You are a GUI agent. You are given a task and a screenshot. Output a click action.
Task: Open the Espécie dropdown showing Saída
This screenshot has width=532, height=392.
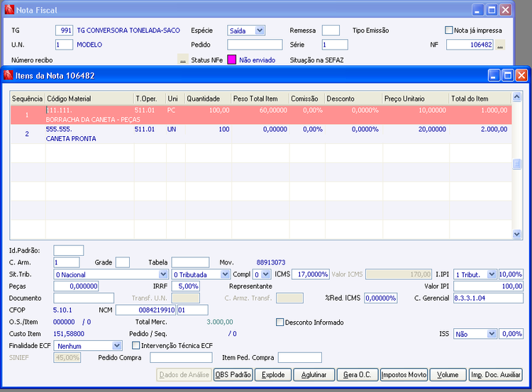[259, 30]
